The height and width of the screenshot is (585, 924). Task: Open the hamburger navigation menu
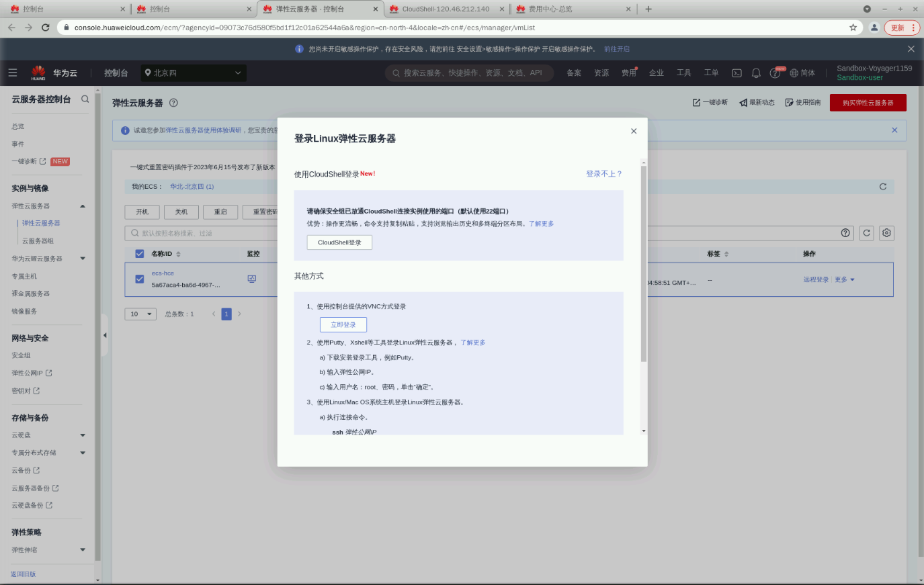(13, 73)
